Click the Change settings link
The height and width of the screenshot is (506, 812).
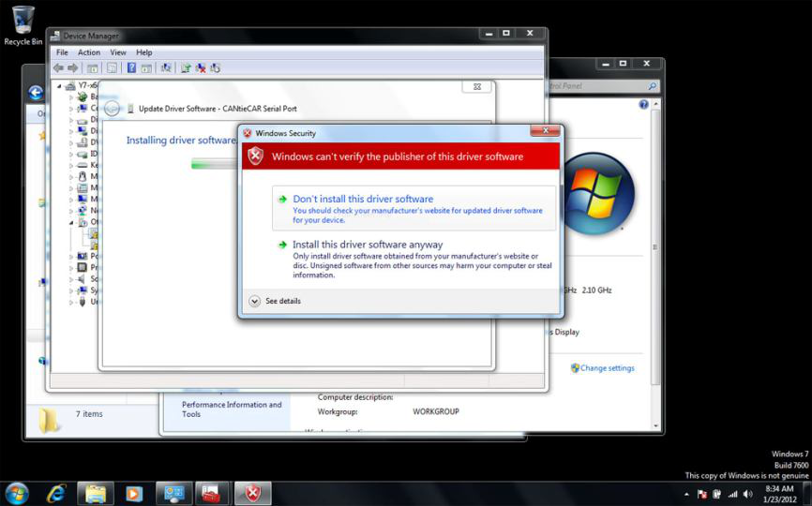(607, 368)
